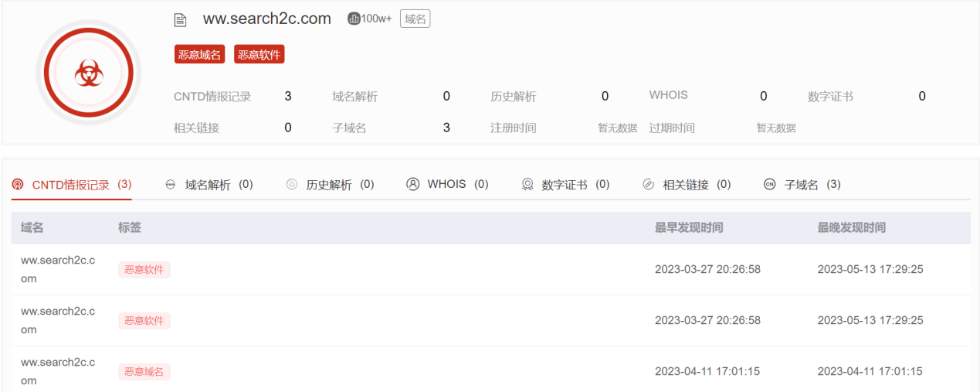Click the 子域名 tab CN icon
Viewport: 980px width, 392px height.
[769, 185]
